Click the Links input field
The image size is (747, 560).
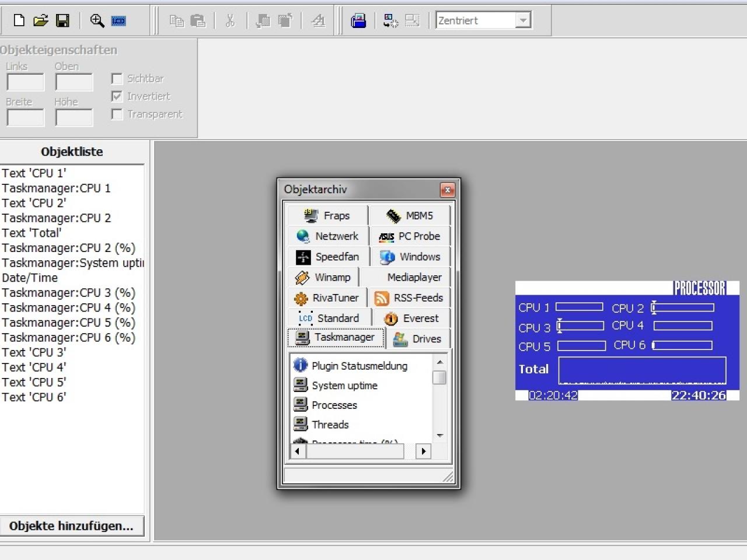click(26, 82)
